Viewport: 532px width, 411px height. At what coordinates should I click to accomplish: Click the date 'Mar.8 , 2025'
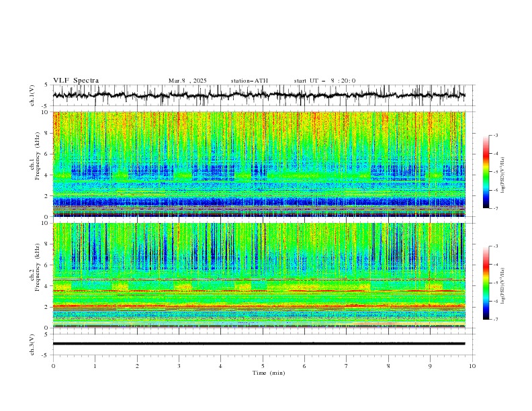tap(187, 81)
